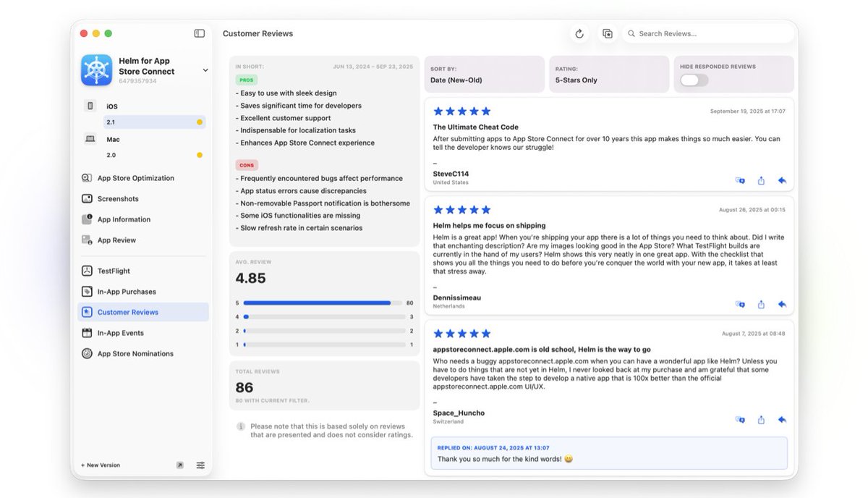Click the search magnifier icon
Image resolution: width=868 pixels, height=498 pixels.
(631, 33)
